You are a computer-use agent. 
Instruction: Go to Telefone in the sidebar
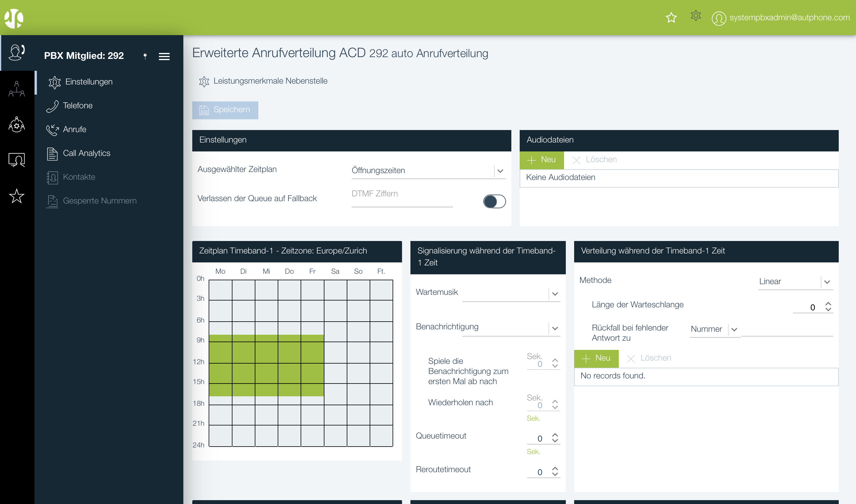coord(77,106)
